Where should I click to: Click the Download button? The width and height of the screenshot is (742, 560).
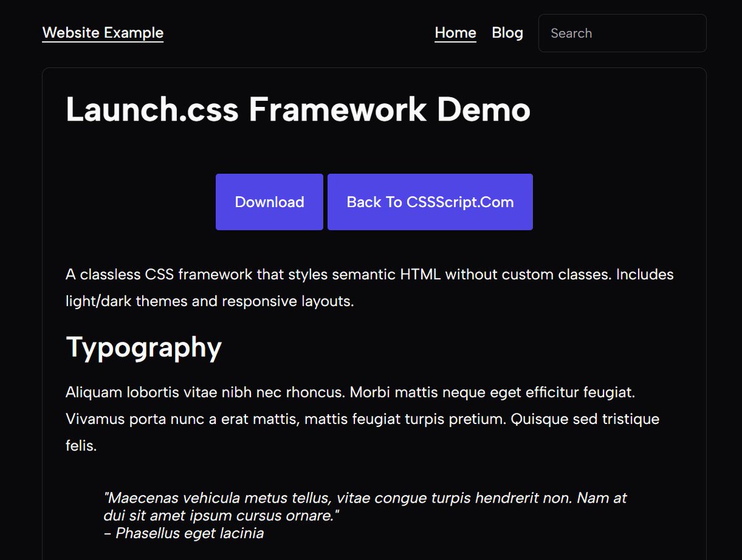click(270, 202)
